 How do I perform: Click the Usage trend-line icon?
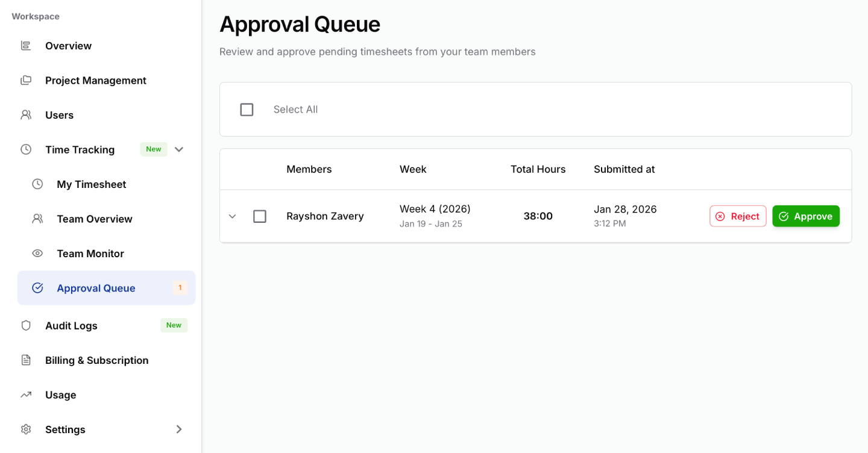25,395
